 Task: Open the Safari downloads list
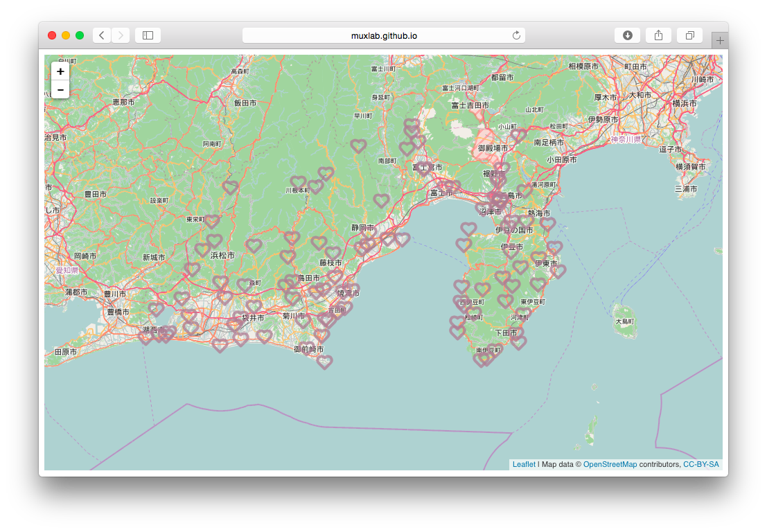(x=627, y=35)
